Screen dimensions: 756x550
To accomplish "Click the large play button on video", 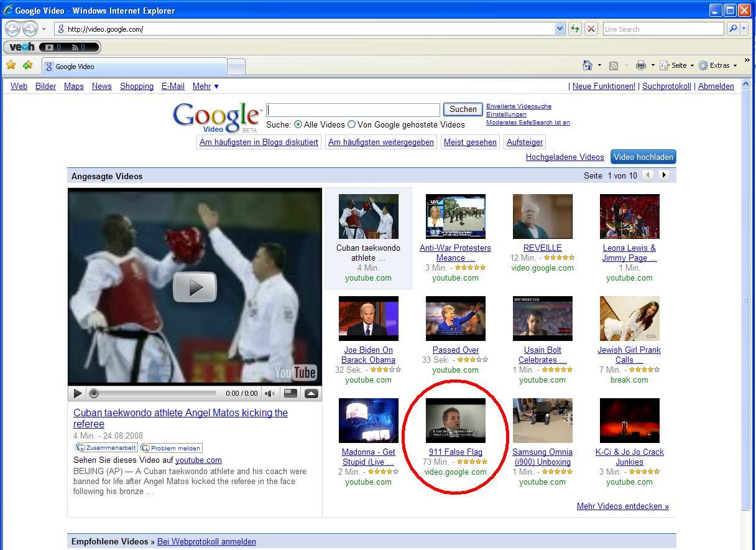I will tap(195, 287).
